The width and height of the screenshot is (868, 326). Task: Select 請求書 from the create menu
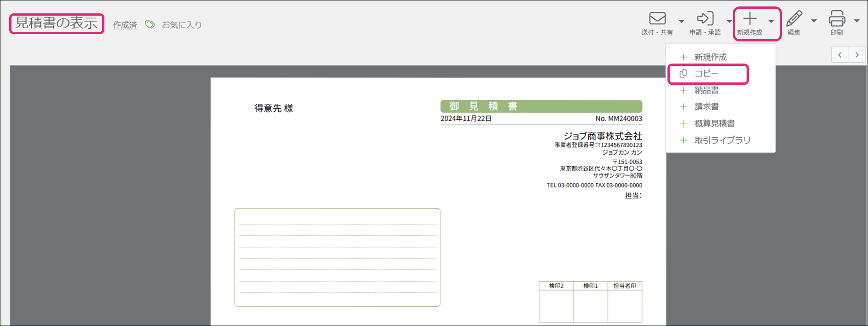click(x=707, y=107)
